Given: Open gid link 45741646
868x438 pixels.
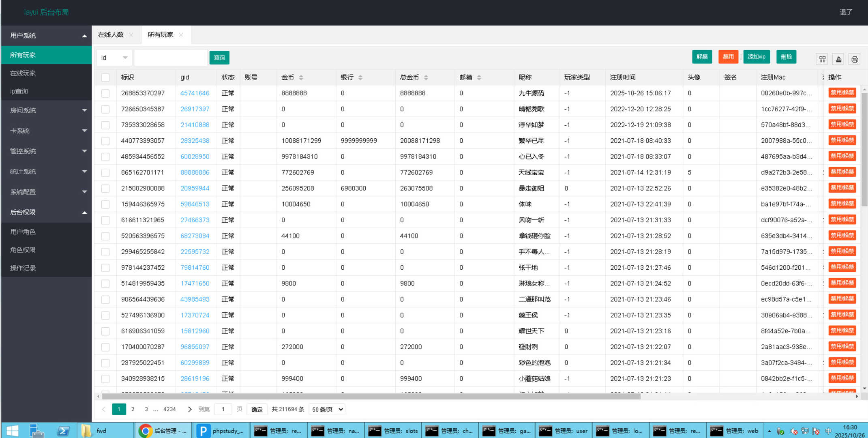Looking at the screenshot, I should point(195,93).
